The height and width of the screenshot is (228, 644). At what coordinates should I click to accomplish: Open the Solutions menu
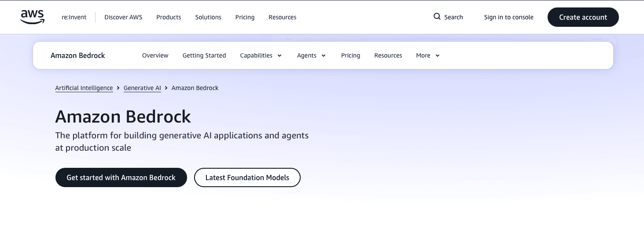pos(208,17)
